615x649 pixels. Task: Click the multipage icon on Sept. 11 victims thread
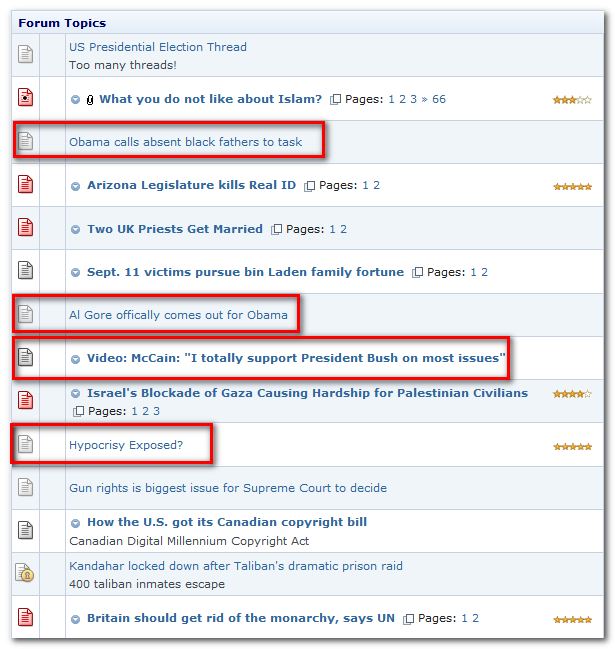(x=417, y=272)
